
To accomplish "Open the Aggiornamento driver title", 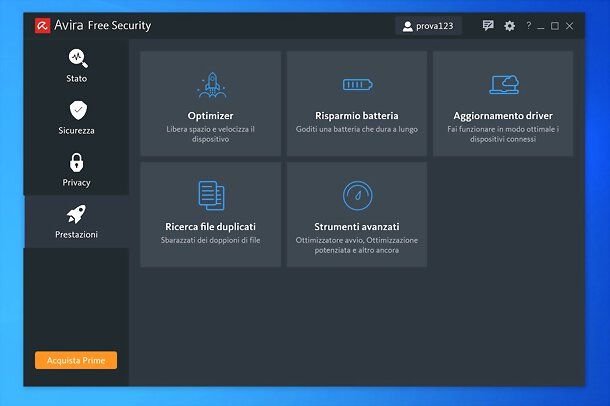I will point(503,116).
